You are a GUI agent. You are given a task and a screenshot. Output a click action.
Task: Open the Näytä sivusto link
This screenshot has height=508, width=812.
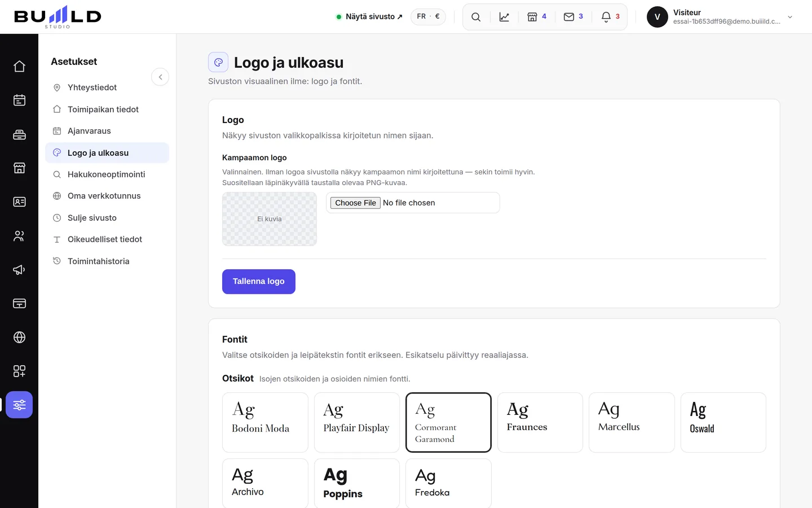(369, 17)
